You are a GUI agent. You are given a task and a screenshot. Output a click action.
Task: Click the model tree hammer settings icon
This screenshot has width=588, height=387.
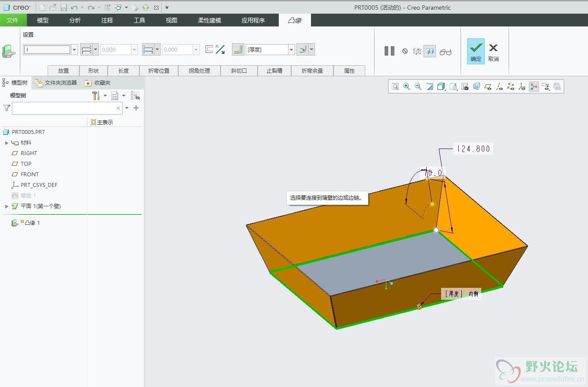click(x=96, y=96)
